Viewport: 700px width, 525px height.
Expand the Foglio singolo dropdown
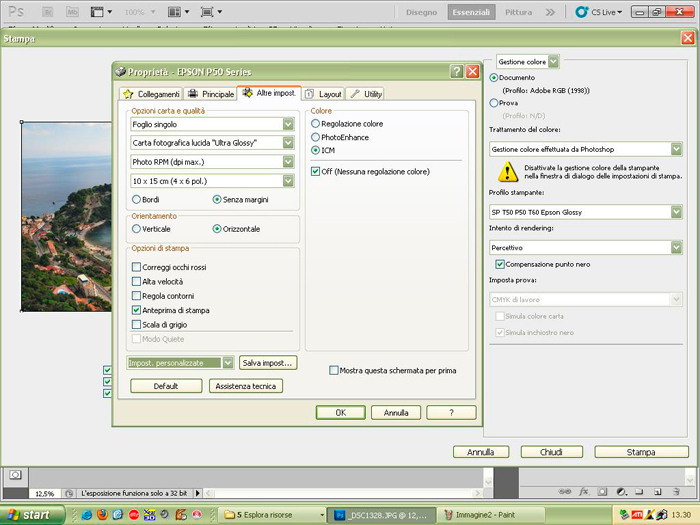288,125
